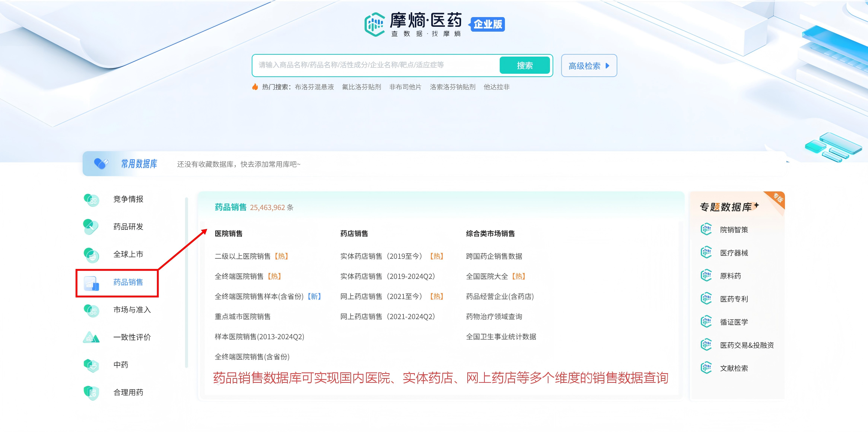The width and height of the screenshot is (868, 432).
Task: Open 药品经营企业(含药店) database
Action: 500,296
